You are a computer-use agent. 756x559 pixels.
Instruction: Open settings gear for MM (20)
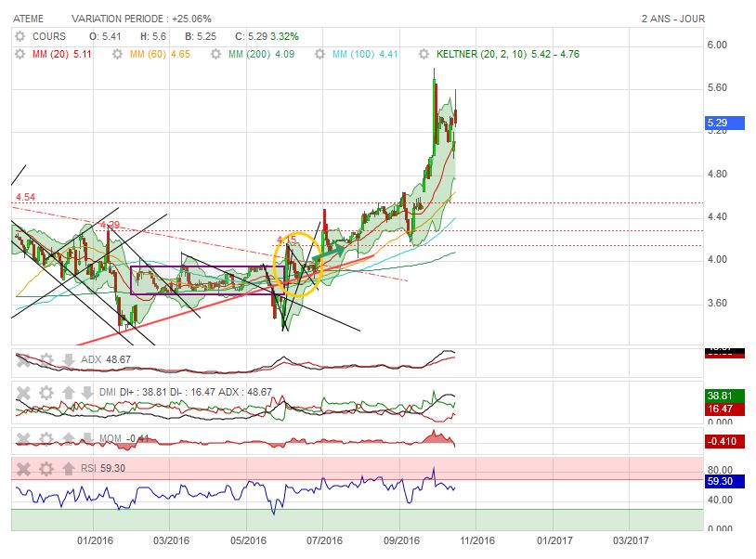tap(20, 54)
